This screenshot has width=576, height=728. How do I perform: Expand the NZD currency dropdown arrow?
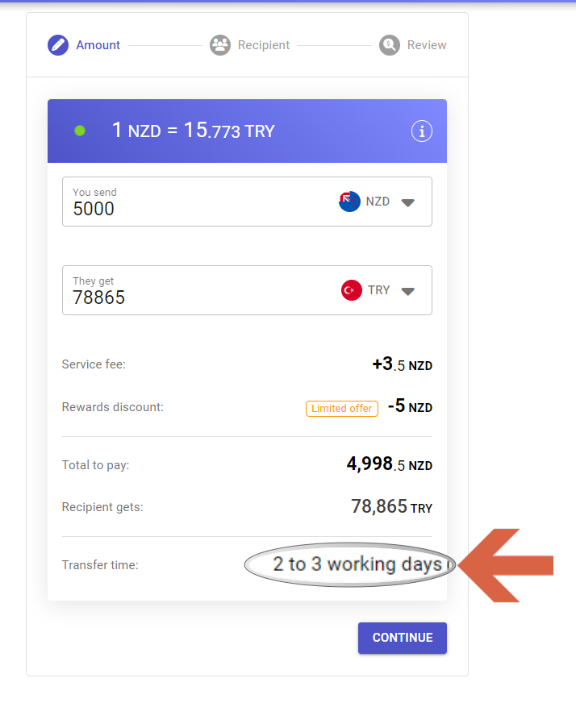pos(408,202)
